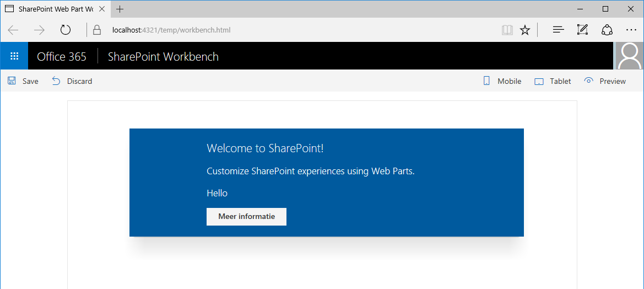
Task: Click the Office 365 link
Action: tap(62, 56)
